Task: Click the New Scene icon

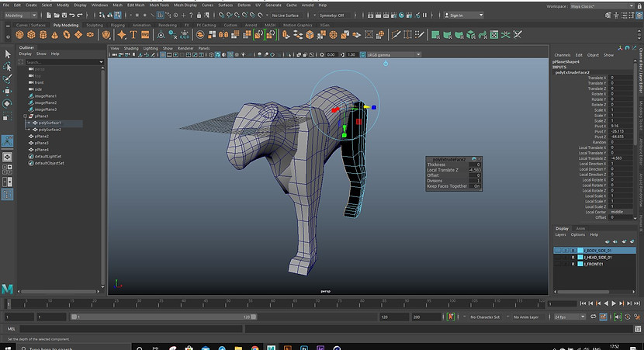Action: 48,16
